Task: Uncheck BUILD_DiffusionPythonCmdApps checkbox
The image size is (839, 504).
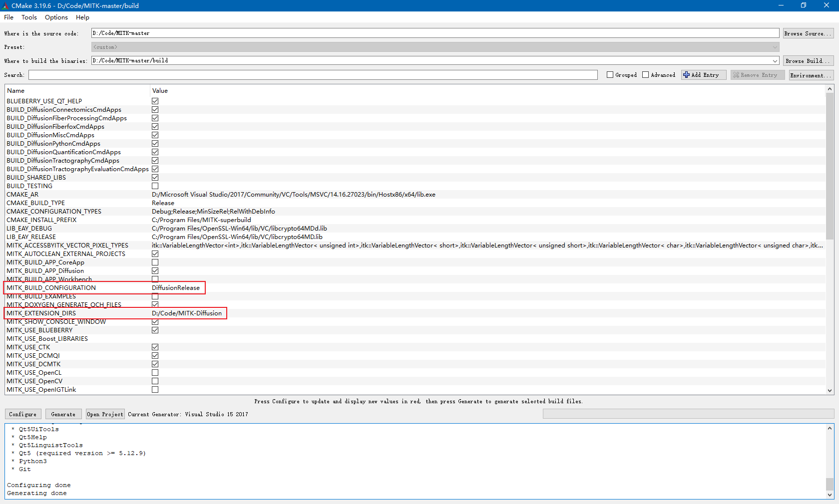Action: (155, 144)
